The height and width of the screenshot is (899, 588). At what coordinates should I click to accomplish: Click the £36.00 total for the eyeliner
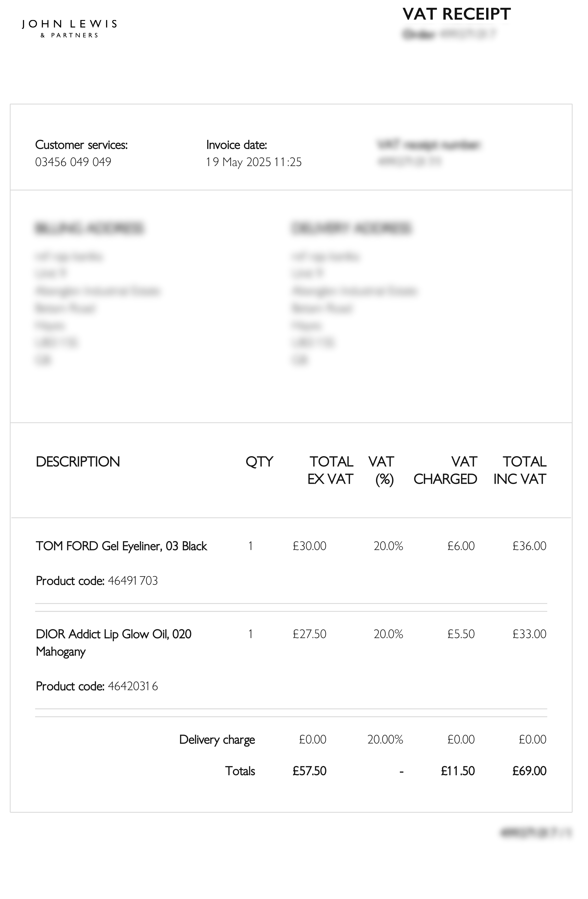(529, 546)
